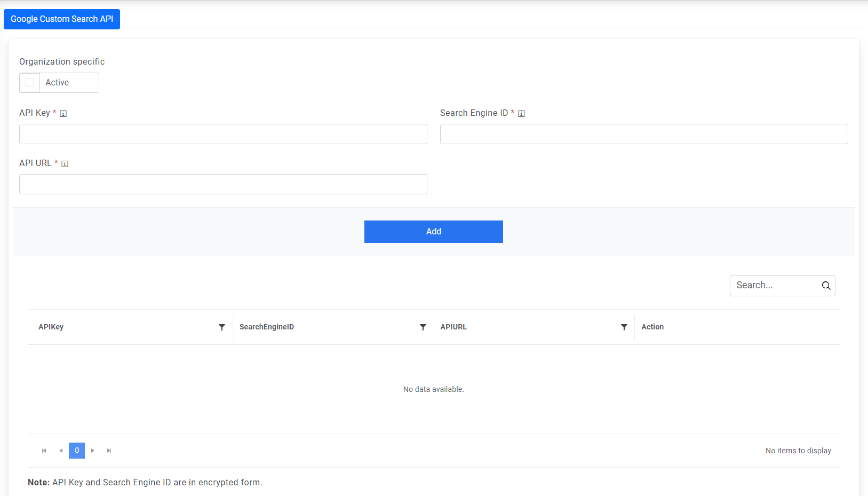Click the encrypted form note text
This screenshot has width=868, height=496.
click(x=145, y=483)
